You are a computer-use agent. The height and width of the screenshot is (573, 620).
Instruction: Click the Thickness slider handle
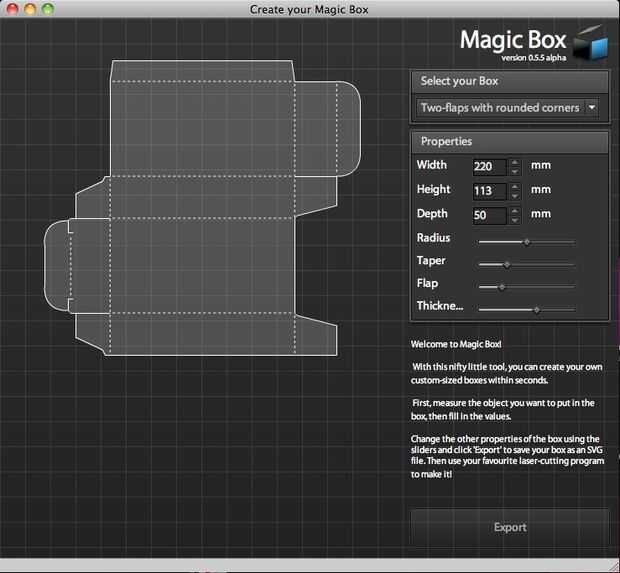point(537,310)
